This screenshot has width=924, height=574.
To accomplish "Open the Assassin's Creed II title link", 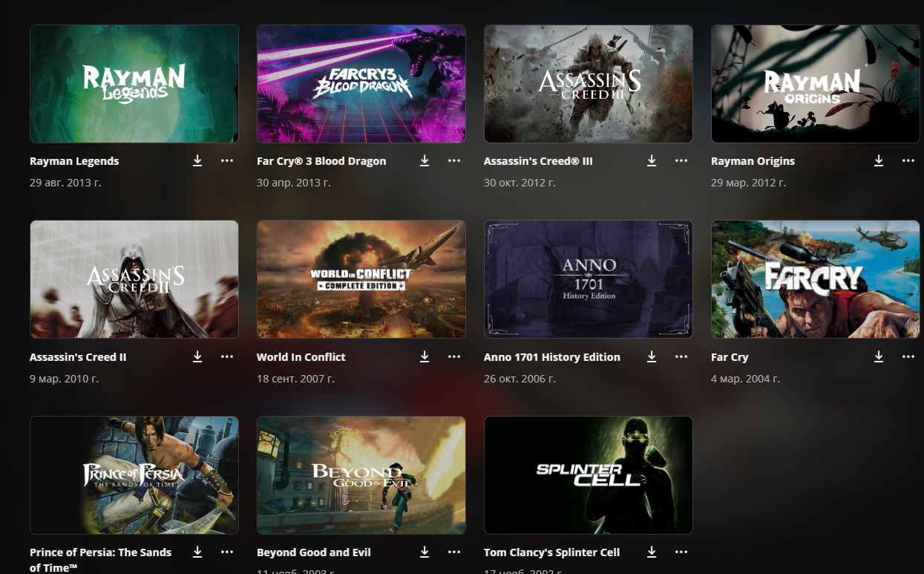I will pos(78,357).
